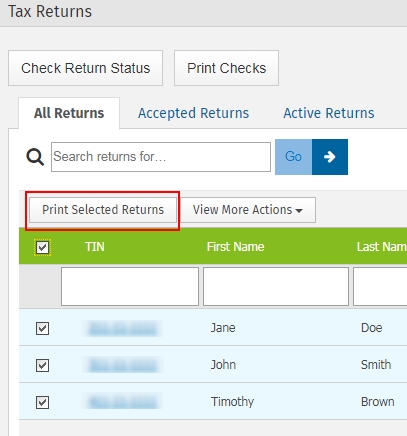Click the First Name filter box
Screen dimensions: 407x436
point(276,286)
